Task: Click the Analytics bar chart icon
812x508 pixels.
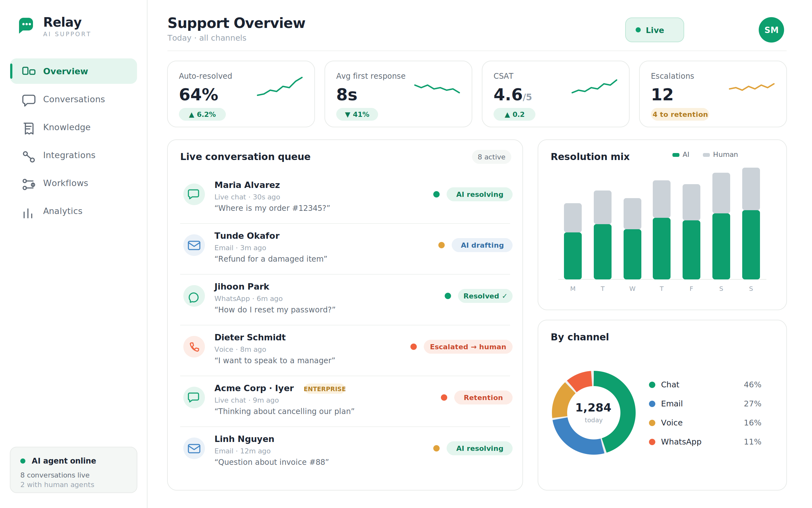Action: 28,213
